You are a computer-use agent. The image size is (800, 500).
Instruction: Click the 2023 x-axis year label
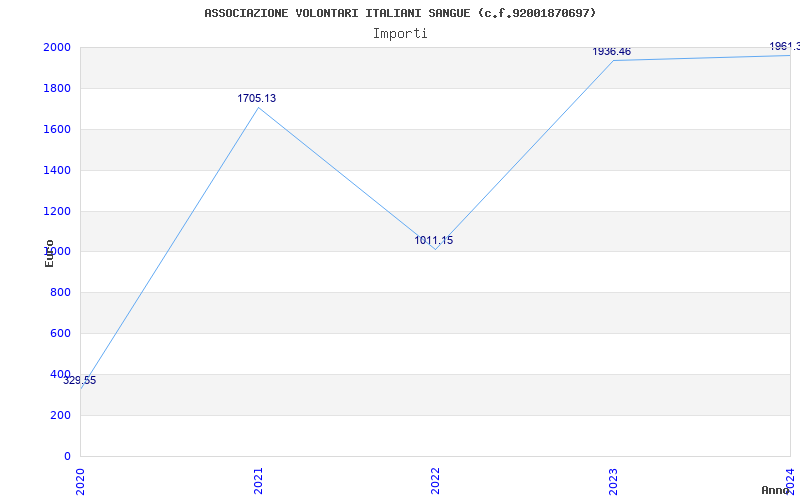613,481
